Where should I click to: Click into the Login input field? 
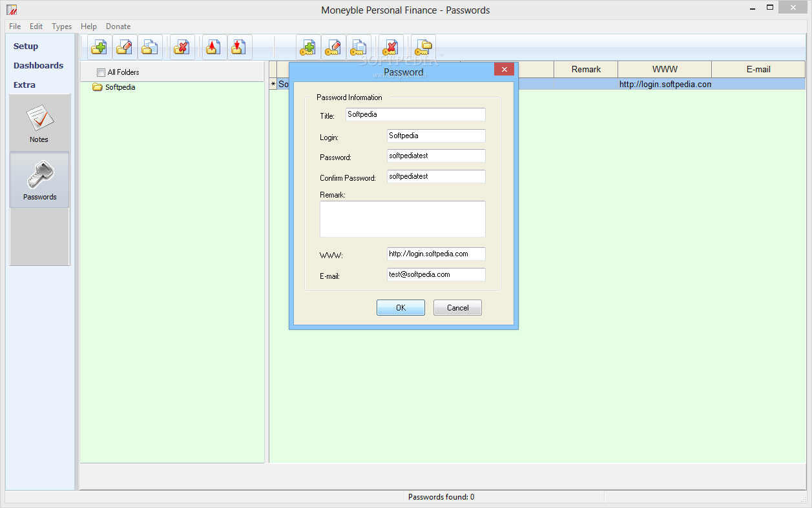[x=436, y=136]
